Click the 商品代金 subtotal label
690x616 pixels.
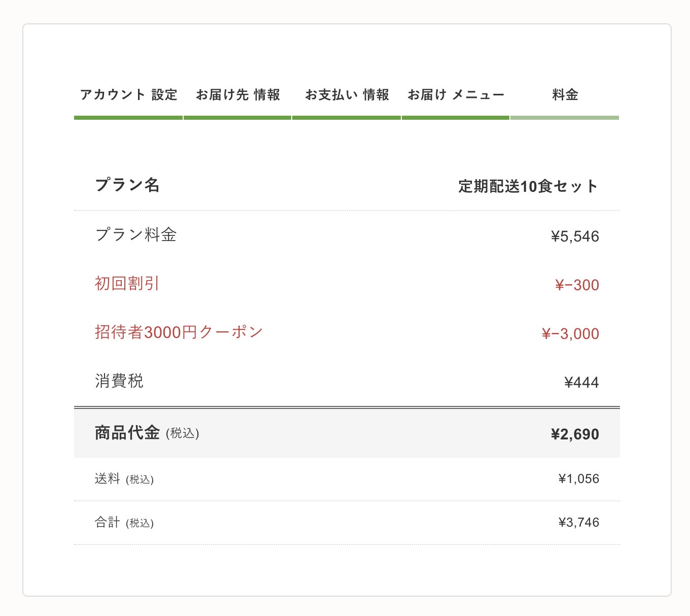pos(127,433)
